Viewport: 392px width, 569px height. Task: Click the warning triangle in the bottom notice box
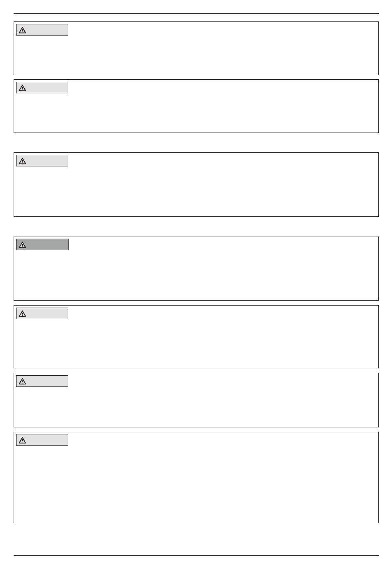(22, 440)
